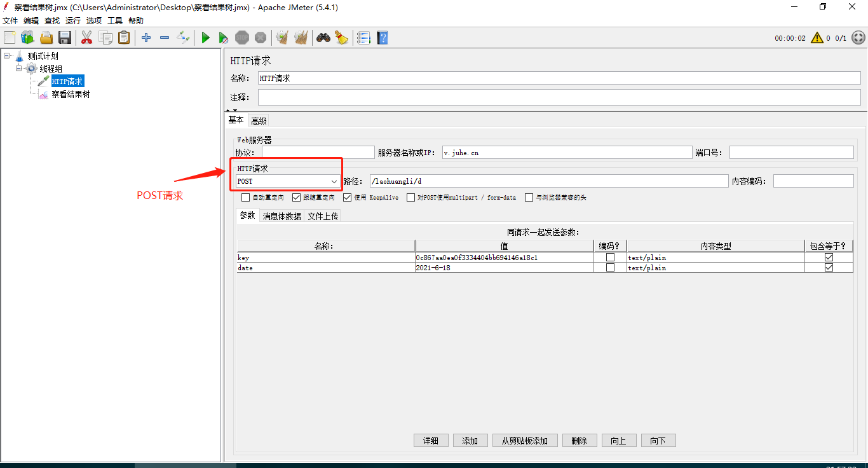Start the test with green play icon

click(x=205, y=38)
